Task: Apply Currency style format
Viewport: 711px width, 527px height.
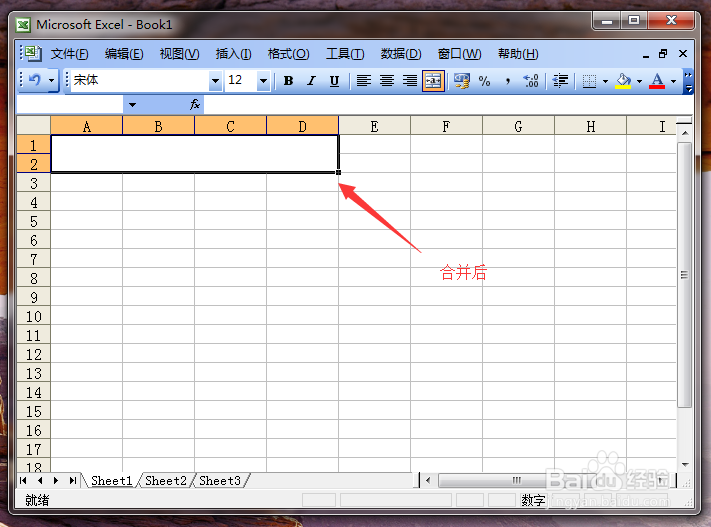Action: pos(462,81)
